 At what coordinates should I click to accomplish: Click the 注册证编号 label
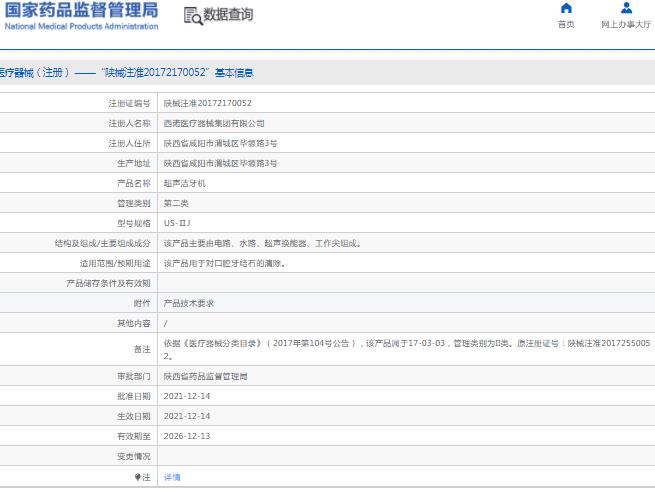pyautogui.click(x=129, y=103)
